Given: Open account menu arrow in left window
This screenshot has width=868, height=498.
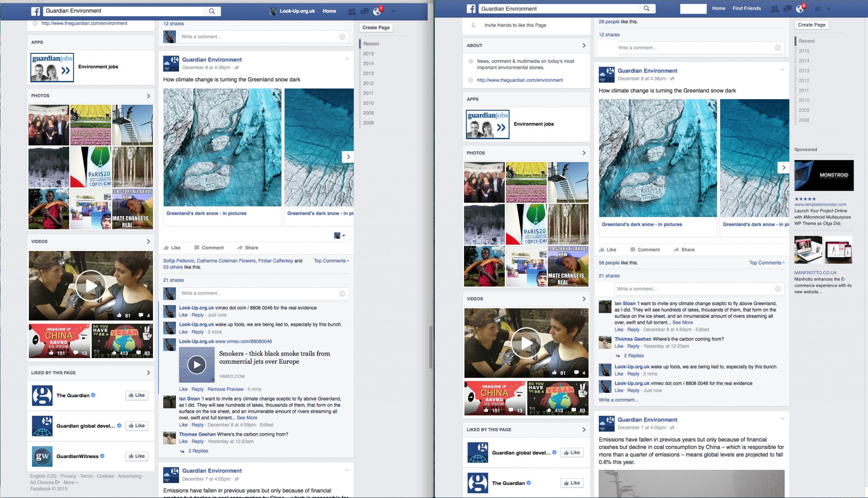Looking at the screenshot, I should click(393, 11).
